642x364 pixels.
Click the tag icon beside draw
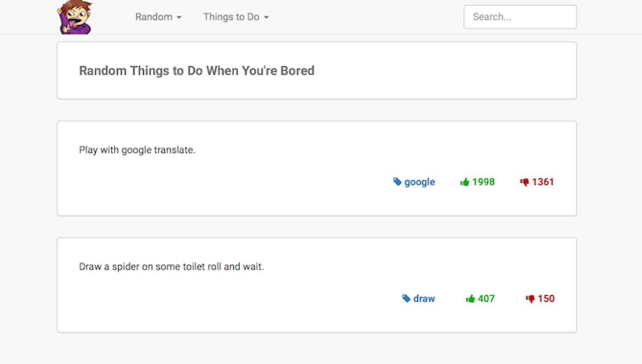click(x=407, y=299)
